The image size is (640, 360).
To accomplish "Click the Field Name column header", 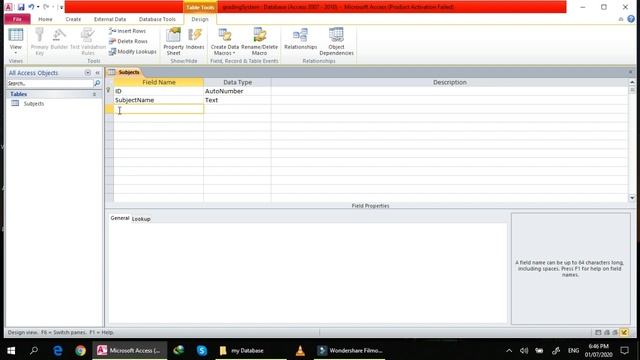I will click(158, 82).
